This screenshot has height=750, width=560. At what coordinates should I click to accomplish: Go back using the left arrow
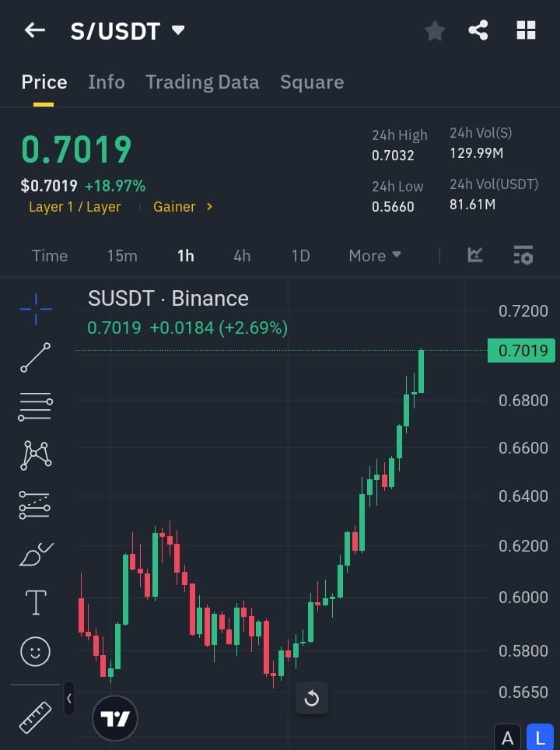click(x=34, y=30)
